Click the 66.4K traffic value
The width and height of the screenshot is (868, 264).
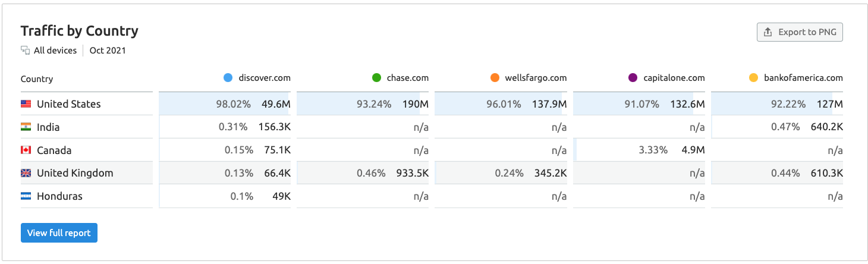tap(278, 174)
